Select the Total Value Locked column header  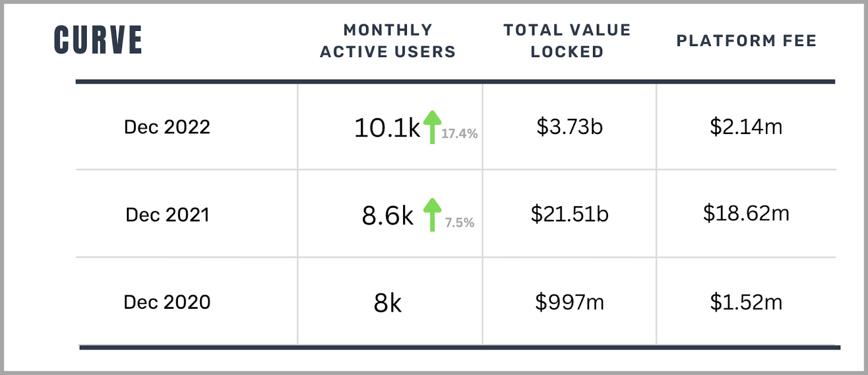click(567, 41)
